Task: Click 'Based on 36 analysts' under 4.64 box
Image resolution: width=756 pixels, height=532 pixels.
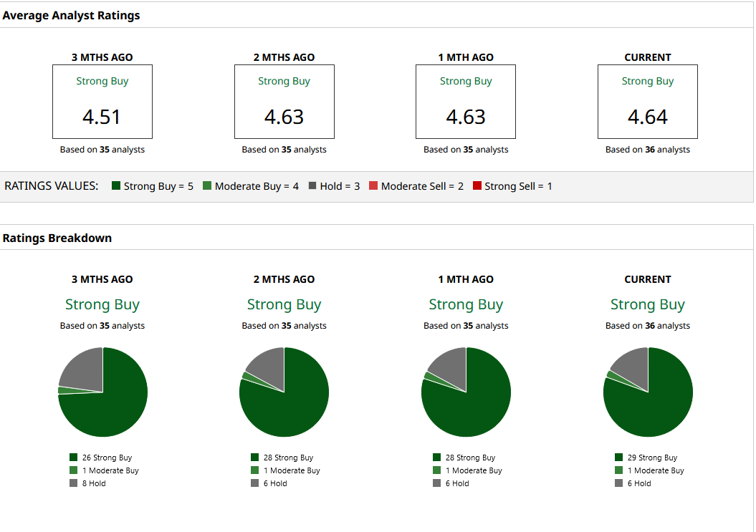Action: [x=648, y=150]
